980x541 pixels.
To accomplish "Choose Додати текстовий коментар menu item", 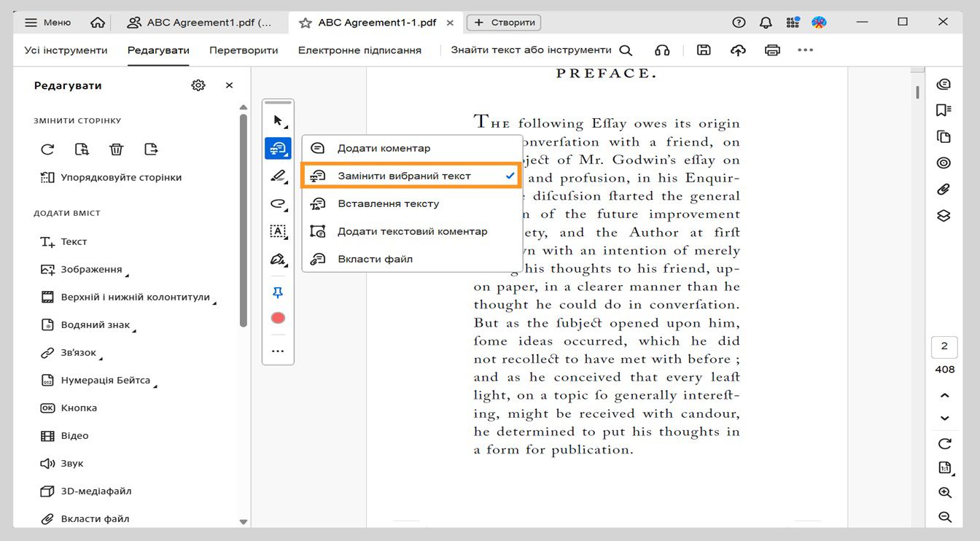I will pos(412,232).
